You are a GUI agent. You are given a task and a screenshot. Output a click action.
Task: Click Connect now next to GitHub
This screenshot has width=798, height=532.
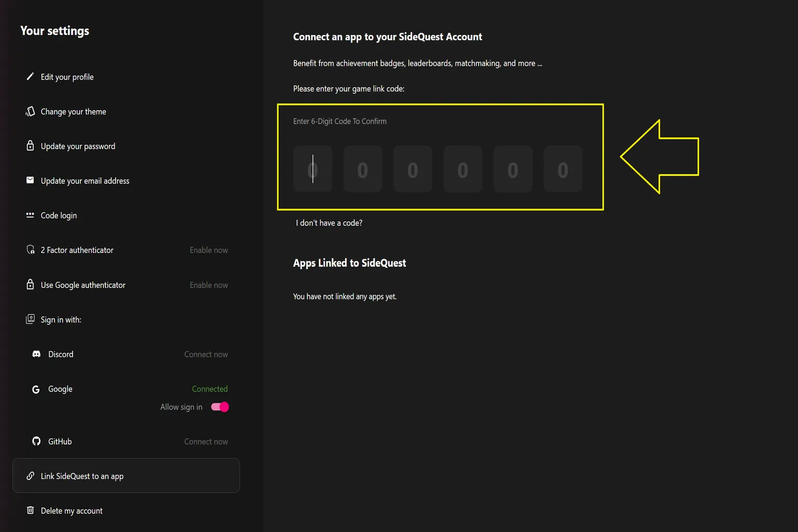(x=206, y=442)
